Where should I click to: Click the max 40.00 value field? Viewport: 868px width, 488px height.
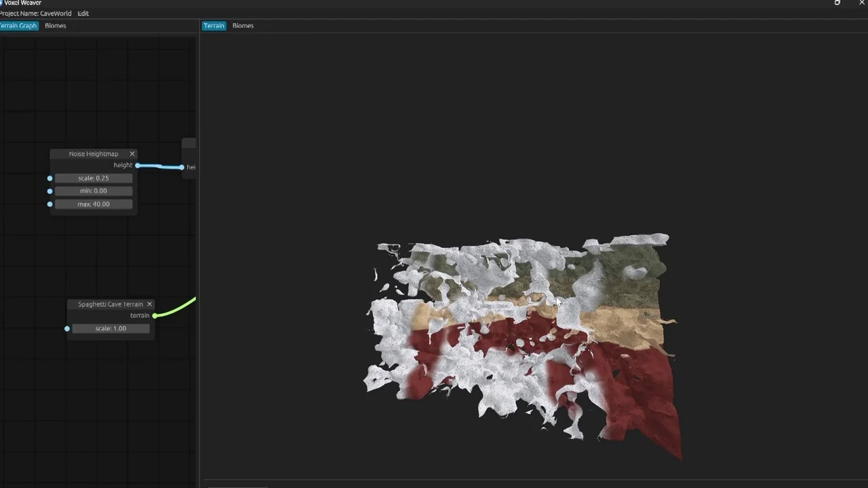click(94, 204)
